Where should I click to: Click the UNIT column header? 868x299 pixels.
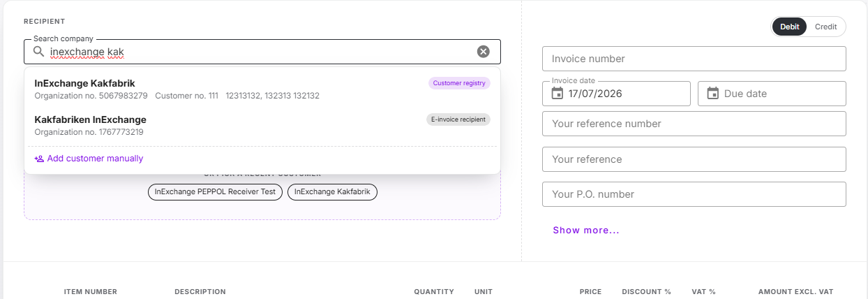pos(483,291)
